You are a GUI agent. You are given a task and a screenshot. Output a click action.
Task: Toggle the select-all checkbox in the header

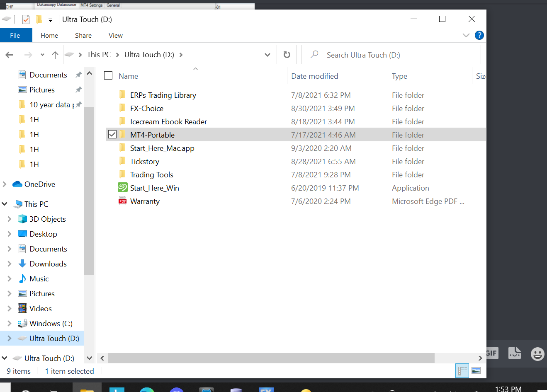tap(108, 75)
